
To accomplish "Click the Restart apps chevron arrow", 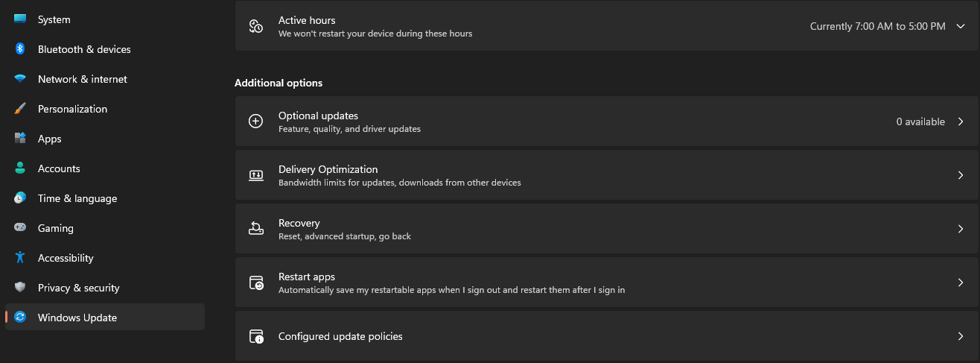I will pyautogui.click(x=961, y=282).
